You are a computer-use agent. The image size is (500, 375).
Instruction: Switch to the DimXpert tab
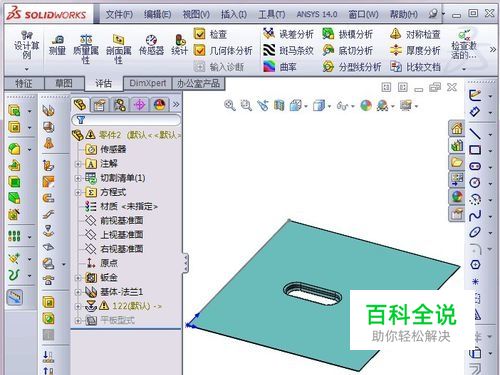[147, 83]
